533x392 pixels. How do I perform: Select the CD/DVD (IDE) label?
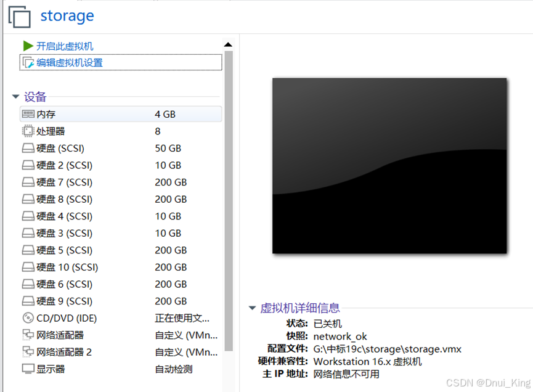[67, 318]
